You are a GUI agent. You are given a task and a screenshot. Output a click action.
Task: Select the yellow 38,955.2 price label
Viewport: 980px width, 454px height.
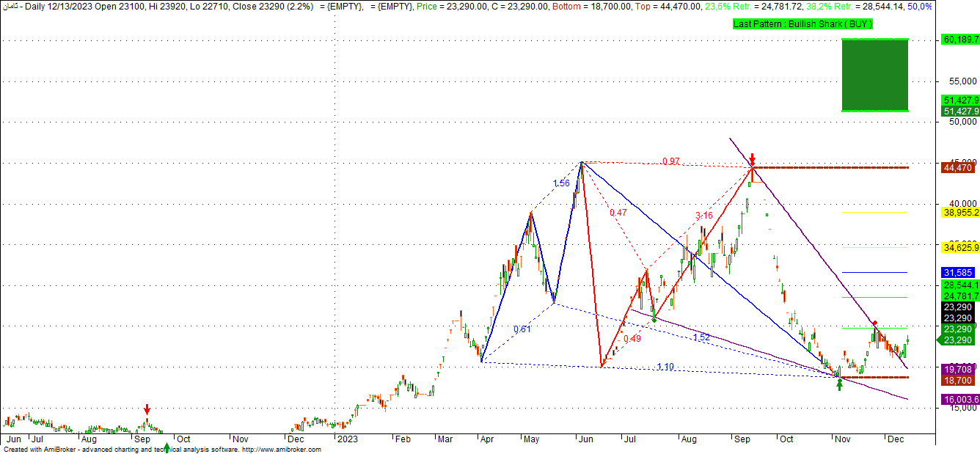959,212
